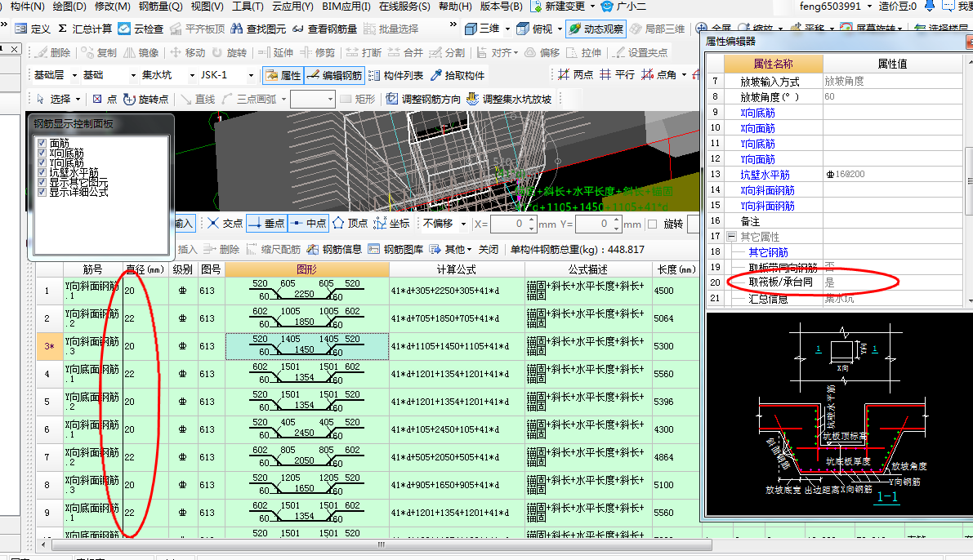
Task: Click 调整集水坑放坡 tool
Action: click(x=509, y=99)
